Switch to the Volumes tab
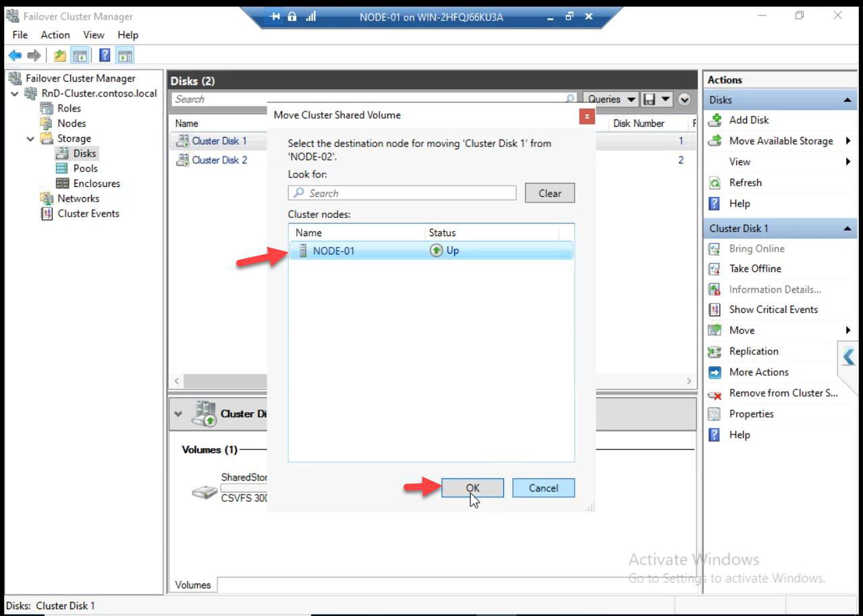863x616 pixels. [193, 585]
